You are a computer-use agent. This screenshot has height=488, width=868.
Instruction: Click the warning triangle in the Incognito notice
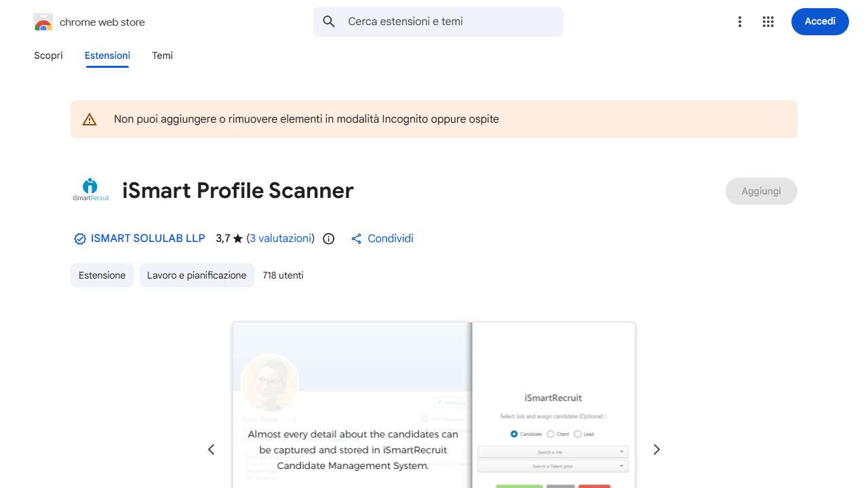click(x=90, y=119)
